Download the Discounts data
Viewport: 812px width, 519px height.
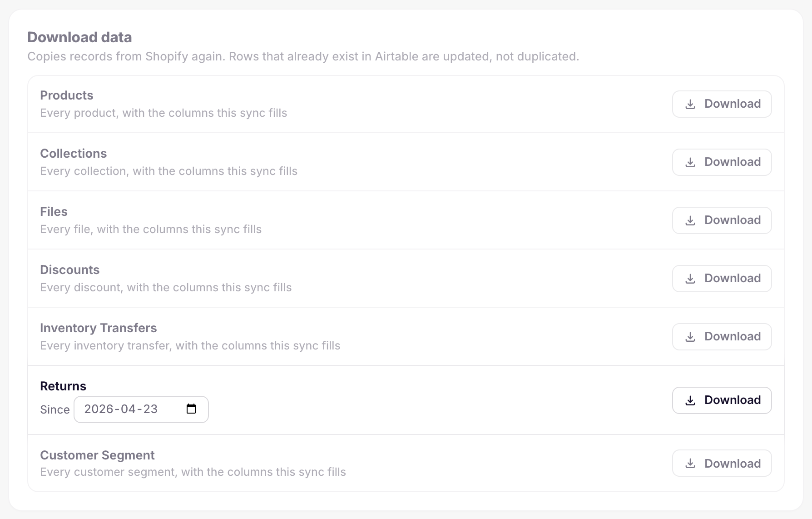click(722, 279)
